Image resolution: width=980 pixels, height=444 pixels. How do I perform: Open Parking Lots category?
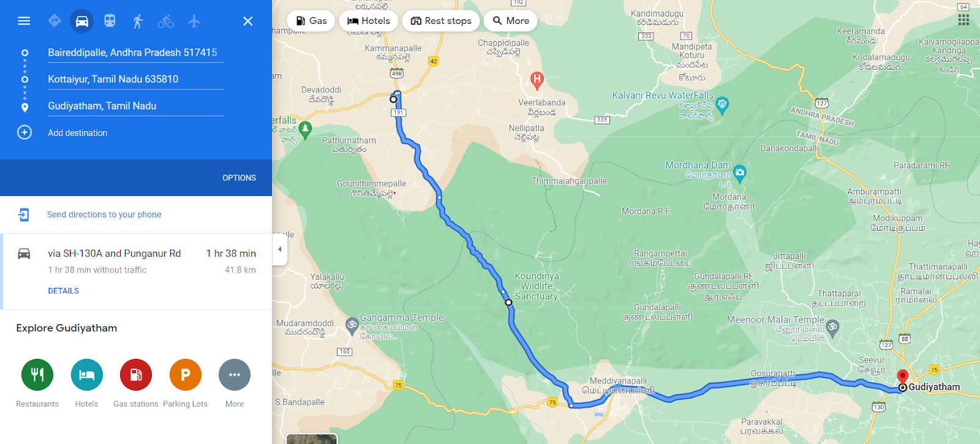click(186, 375)
